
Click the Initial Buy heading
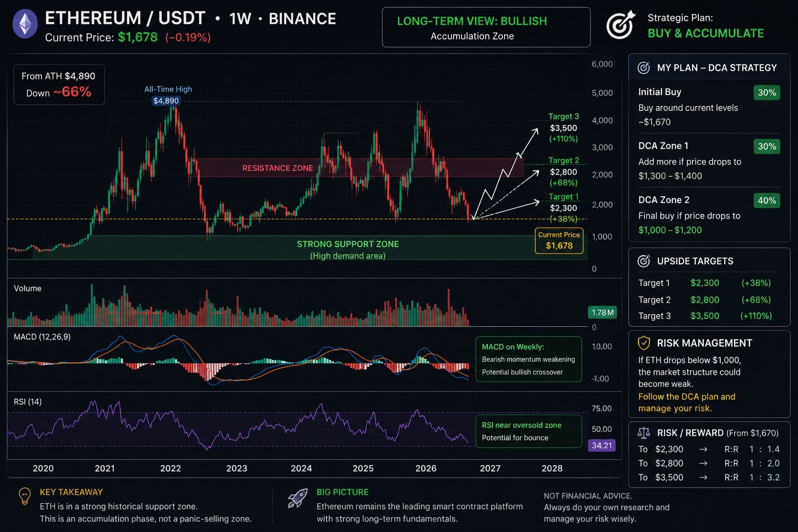click(x=660, y=92)
